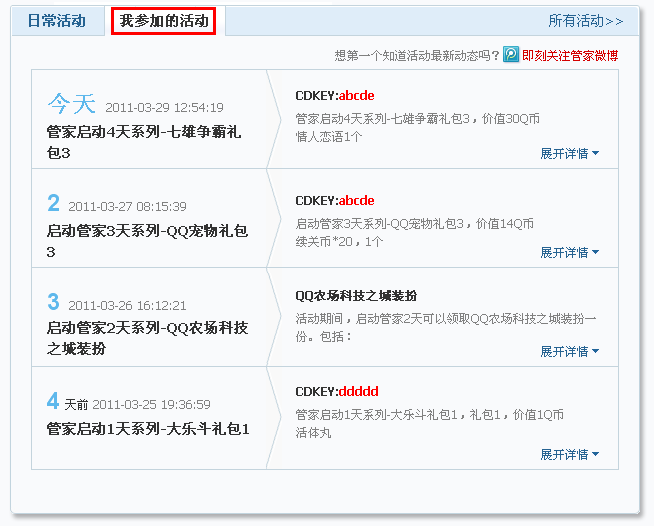Click the title 管家启动4天系列-七雄争霸礼包3
The height and width of the screenshot is (526, 654).
click(144, 142)
